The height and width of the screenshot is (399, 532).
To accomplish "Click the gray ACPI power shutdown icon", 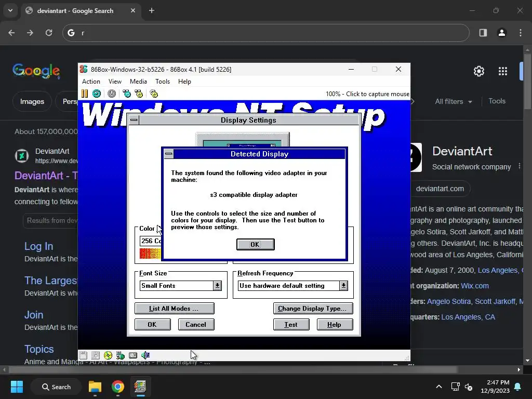I will [112, 94].
